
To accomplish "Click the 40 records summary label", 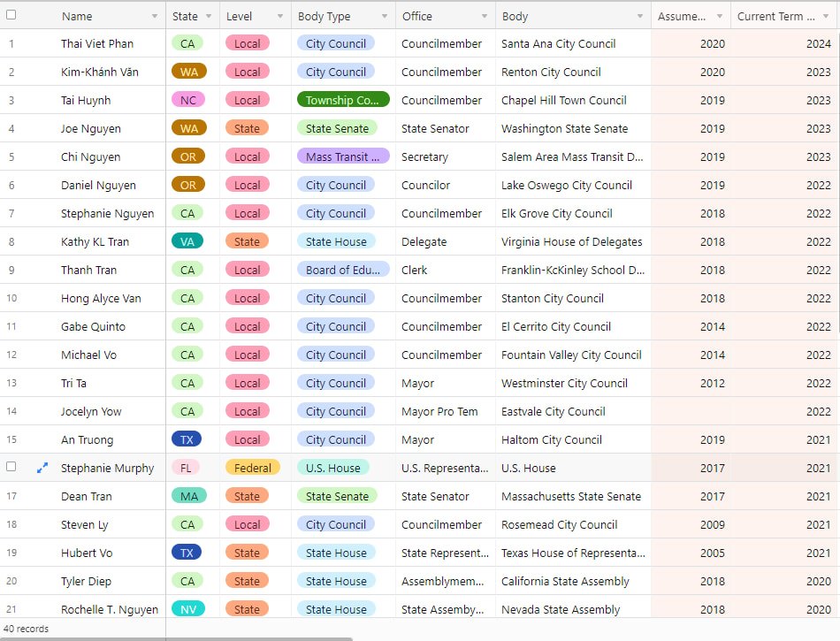I will (27, 628).
